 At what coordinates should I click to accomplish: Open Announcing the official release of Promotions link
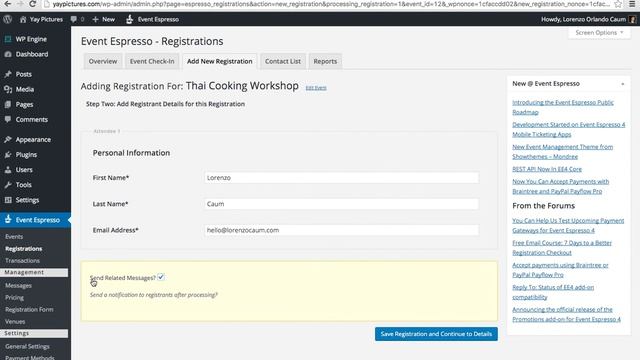567,314
